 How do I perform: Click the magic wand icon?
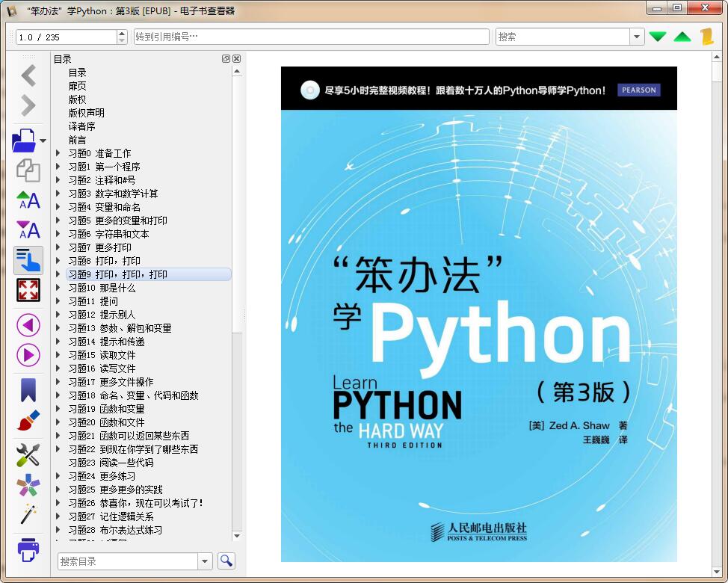coord(28,514)
